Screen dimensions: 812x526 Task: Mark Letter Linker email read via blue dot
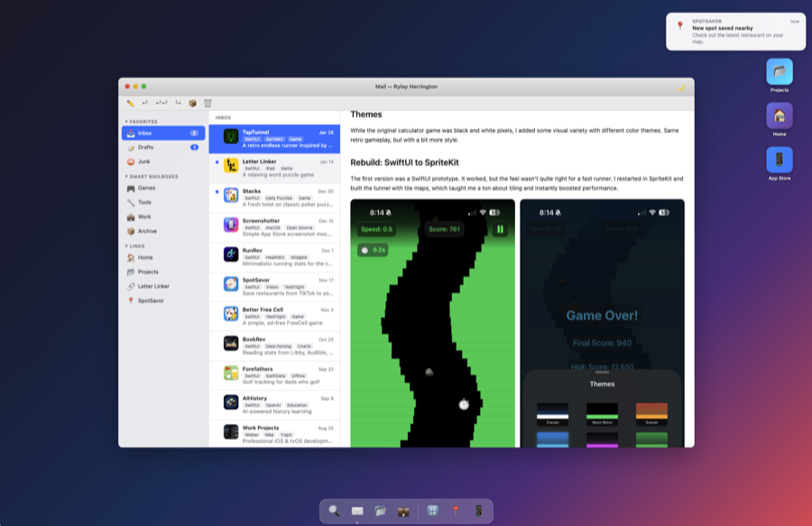tap(217, 163)
